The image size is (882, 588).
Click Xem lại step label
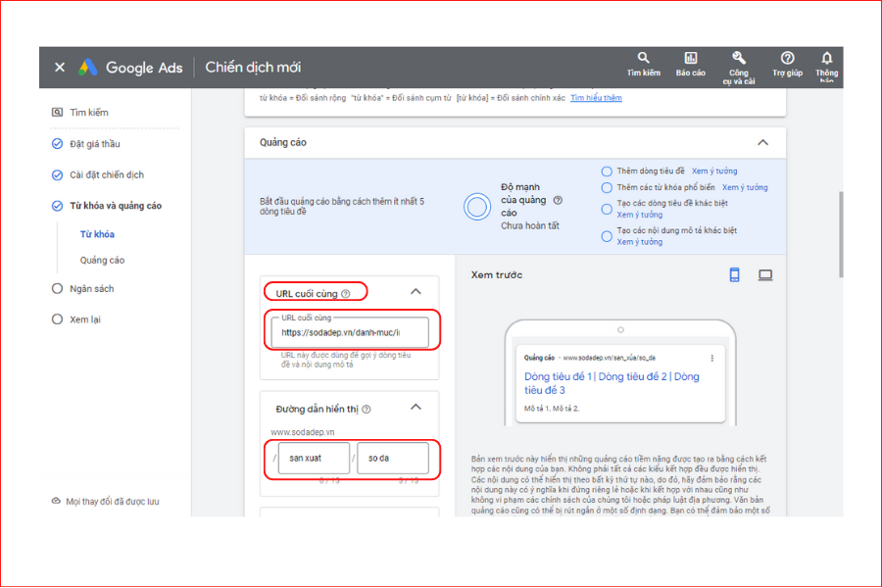[x=85, y=319]
